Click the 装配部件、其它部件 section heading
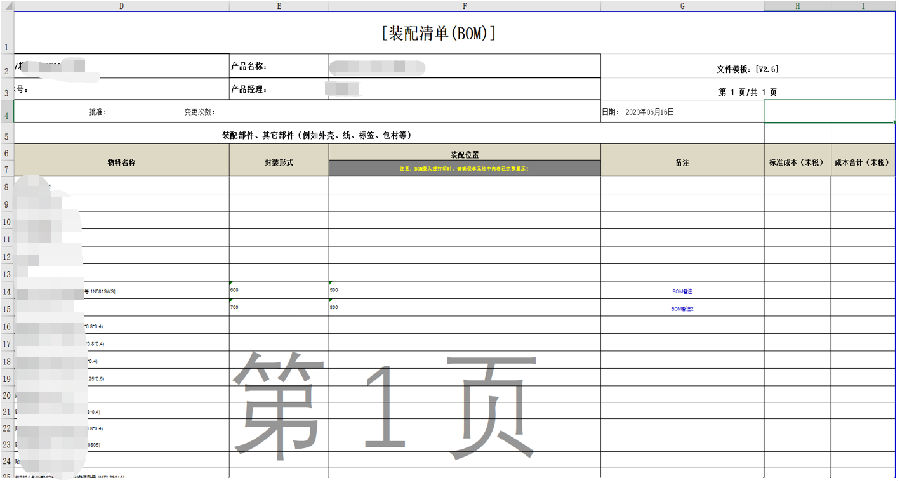This screenshot has height=481, width=900. pos(317,135)
